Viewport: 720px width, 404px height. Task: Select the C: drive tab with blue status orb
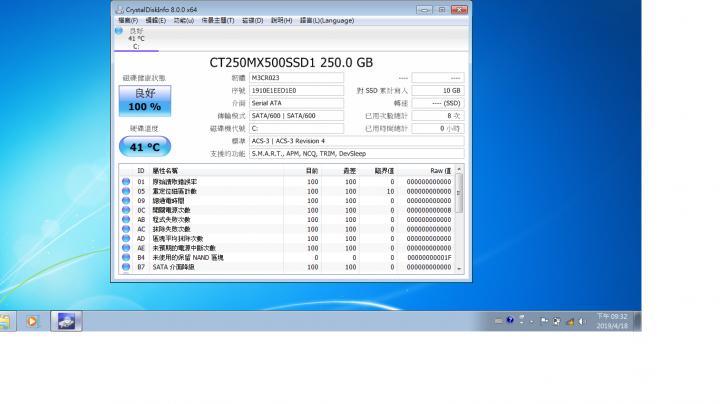(x=136, y=39)
